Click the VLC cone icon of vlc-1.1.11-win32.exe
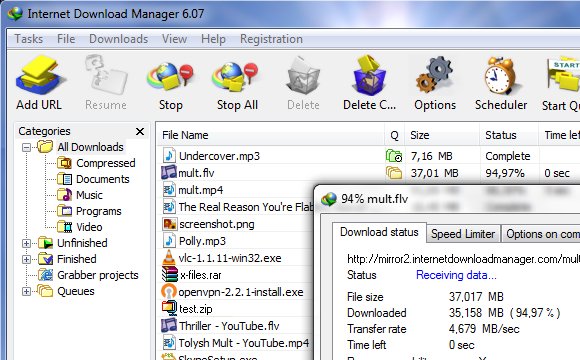Image resolution: width=580 pixels, height=360 pixels. pos(169,258)
